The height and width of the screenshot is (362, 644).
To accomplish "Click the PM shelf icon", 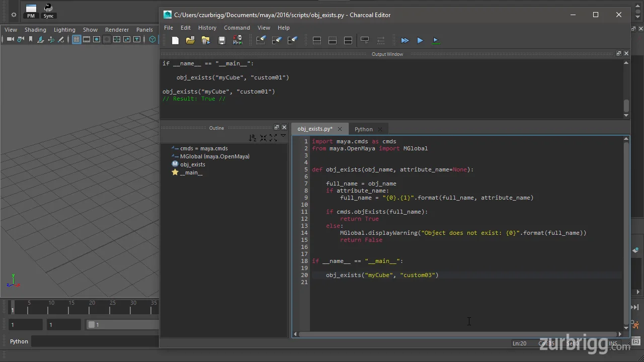I will [x=31, y=11].
